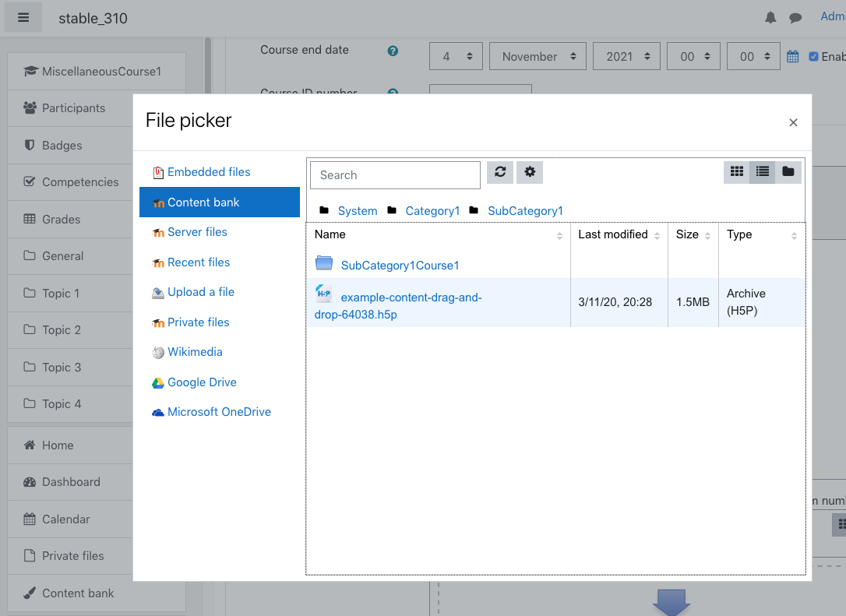Open the calendar date picker icon

(792, 56)
